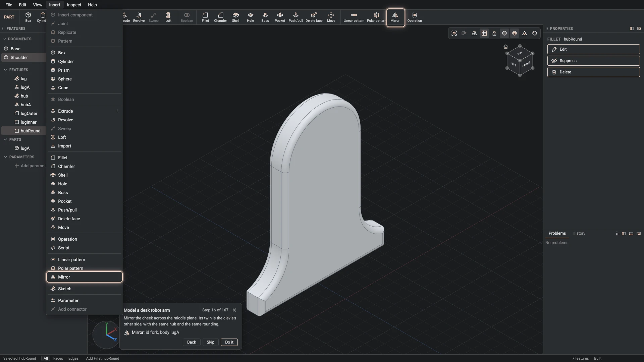Open the Inspect menu
This screenshot has height=362, width=644.
click(x=74, y=5)
